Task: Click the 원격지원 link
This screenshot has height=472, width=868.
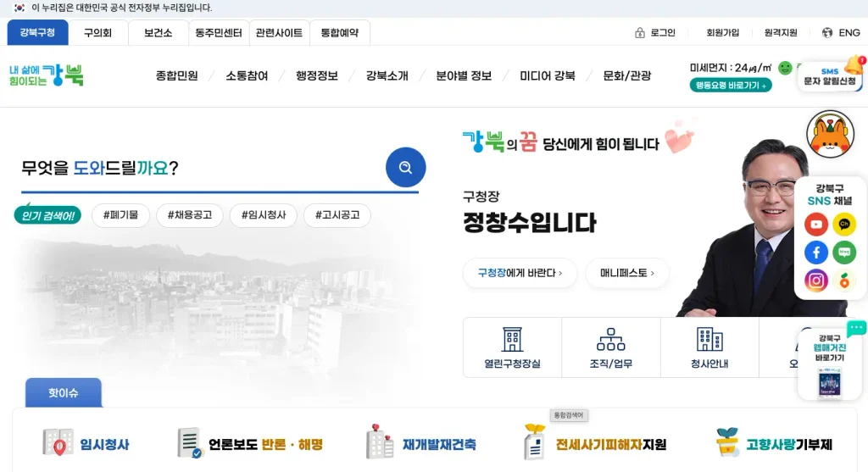Action: (x=781, y=33)
